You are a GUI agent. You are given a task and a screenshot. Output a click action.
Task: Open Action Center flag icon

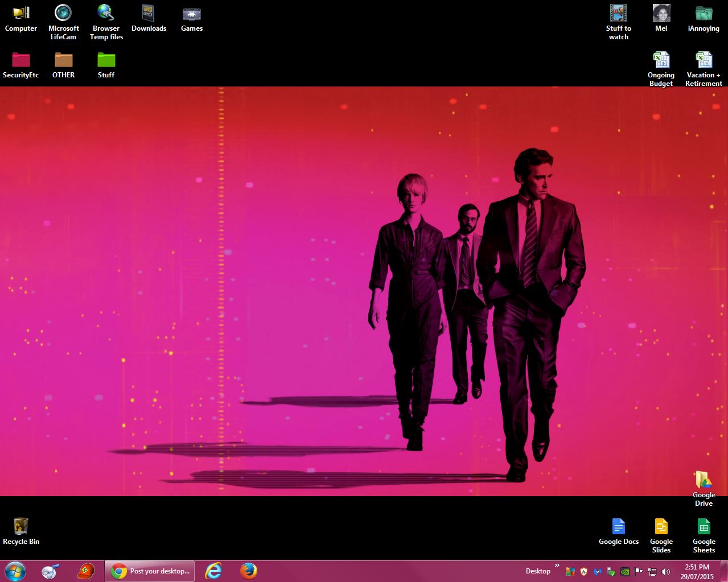[638, 571]
